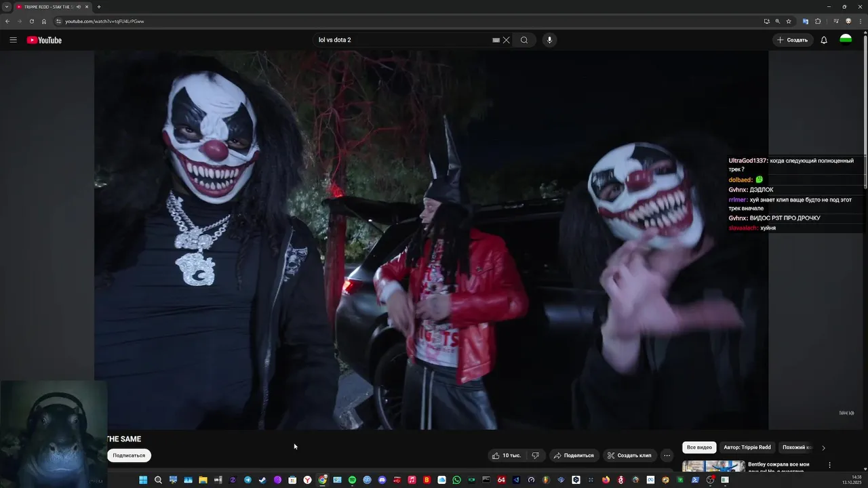This screenshot has width=868, height=488.
Task: Click chat username UltraGod1337
Action: (x=748, y=161)
